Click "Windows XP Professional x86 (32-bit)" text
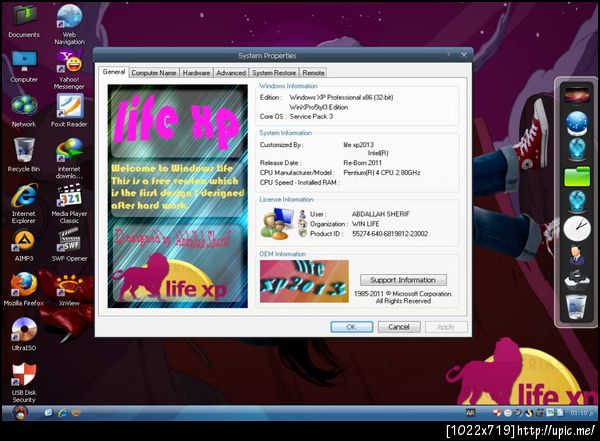 tap(341, 97)
